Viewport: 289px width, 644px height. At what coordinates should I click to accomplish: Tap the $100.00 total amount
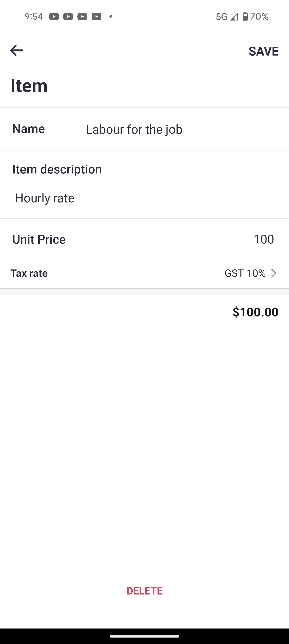click(x=255, y=312)
